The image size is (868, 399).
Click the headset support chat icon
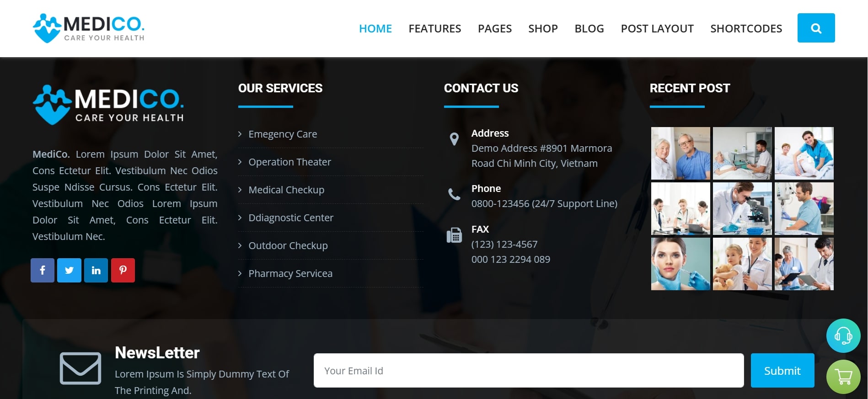point(843,335)
